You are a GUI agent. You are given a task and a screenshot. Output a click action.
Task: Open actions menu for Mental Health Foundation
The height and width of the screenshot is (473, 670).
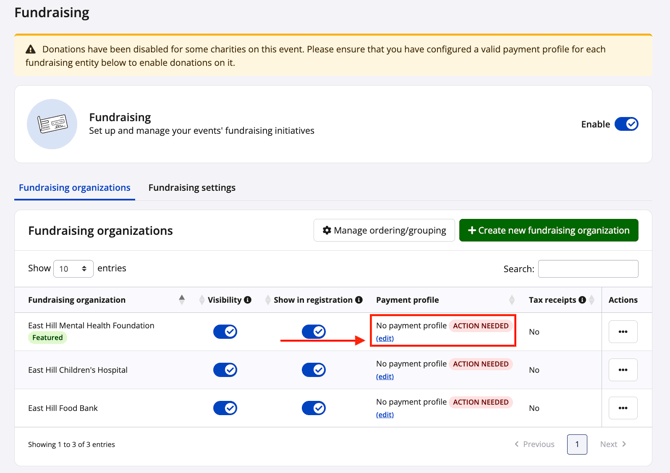pyautogui.click(x=622, y=332)
